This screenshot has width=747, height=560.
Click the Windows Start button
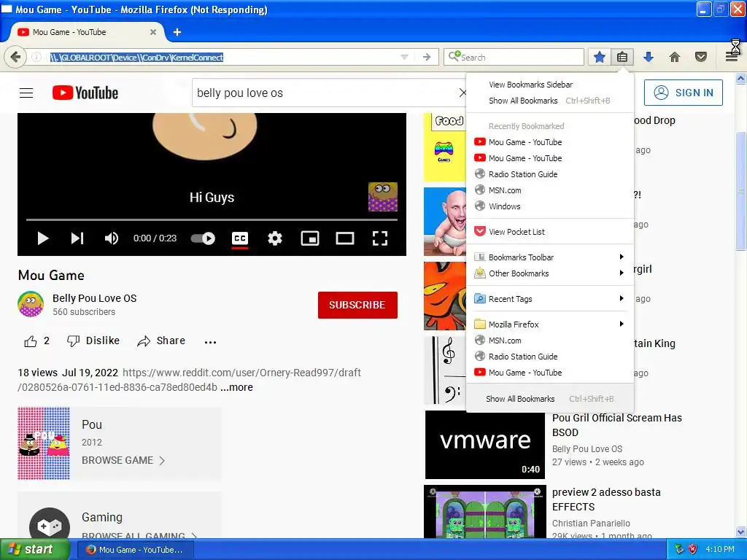[x=35, y=550]
